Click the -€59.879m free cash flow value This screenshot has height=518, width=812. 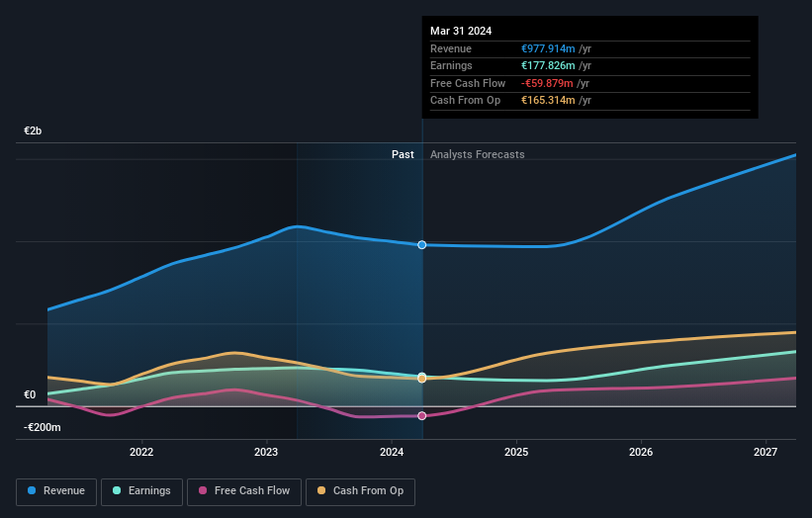click(547, 83)
